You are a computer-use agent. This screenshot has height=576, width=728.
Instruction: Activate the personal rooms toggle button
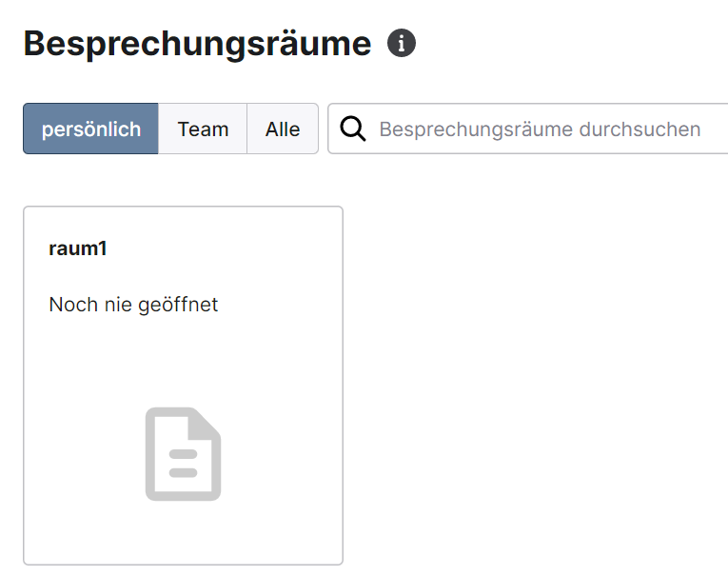coord(91,129)
